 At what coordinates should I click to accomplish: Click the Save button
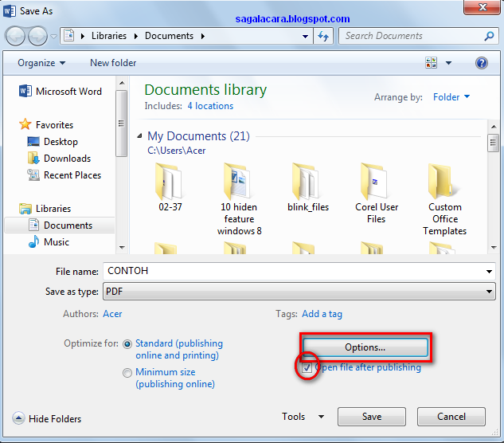click(372, 417)
